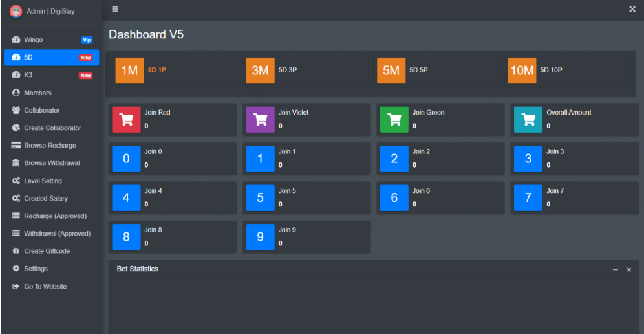644x334 pixels.
Task: Click the teal Overall Amount cart icon
Action: click(x=528, y=119)
